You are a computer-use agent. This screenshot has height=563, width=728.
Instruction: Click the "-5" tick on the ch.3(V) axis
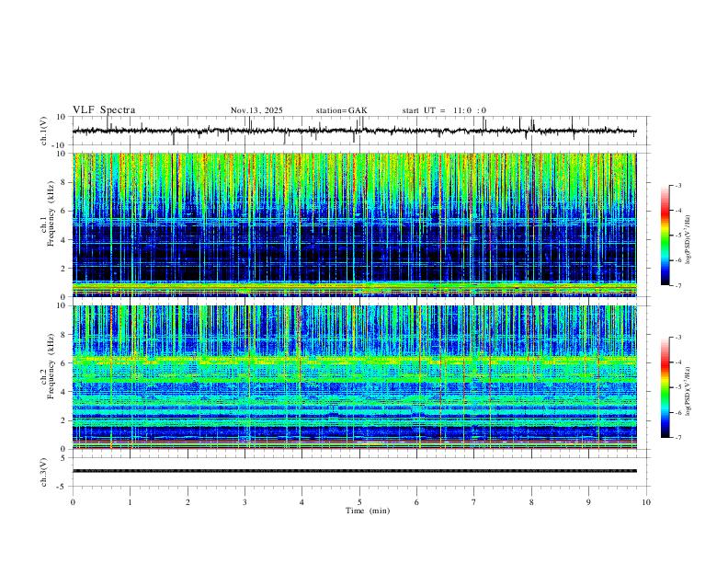pyautogui.click(x=63, y=487)
